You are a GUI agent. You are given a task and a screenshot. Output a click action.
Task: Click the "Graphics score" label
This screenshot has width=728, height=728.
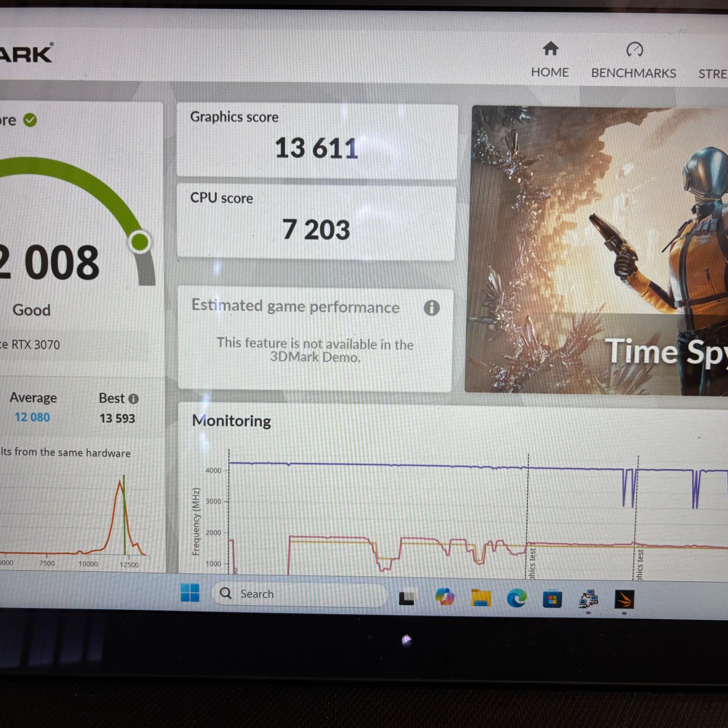[234, 117]
